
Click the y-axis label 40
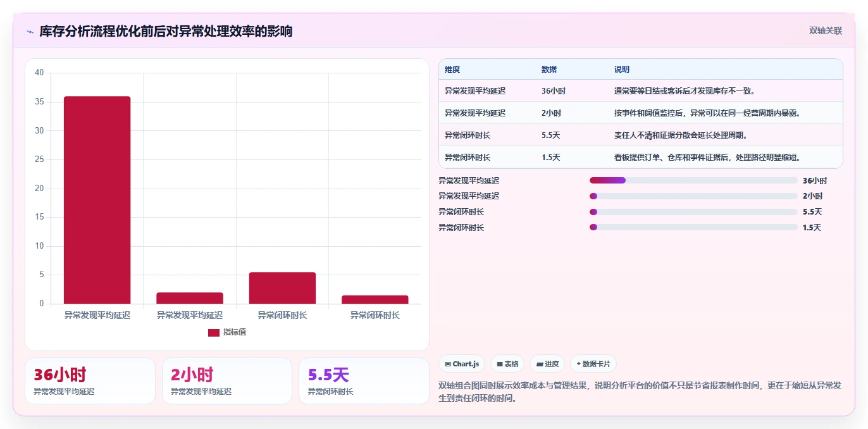pos(39,73)
